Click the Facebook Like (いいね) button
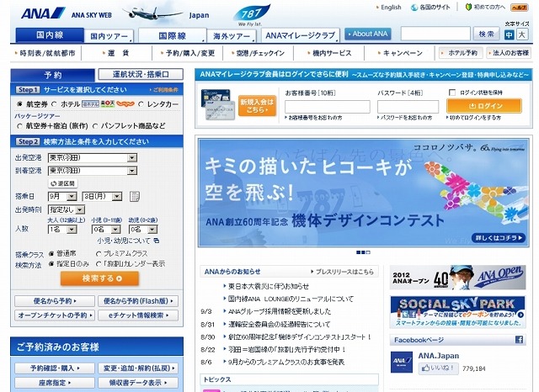The height and width of the screenshot is (392, 539). point(438,368)
